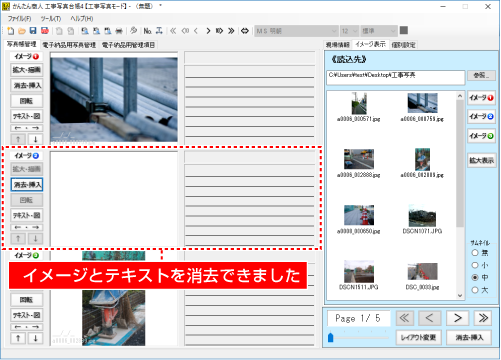Click 回転 button for image 1

pos(27,101)
